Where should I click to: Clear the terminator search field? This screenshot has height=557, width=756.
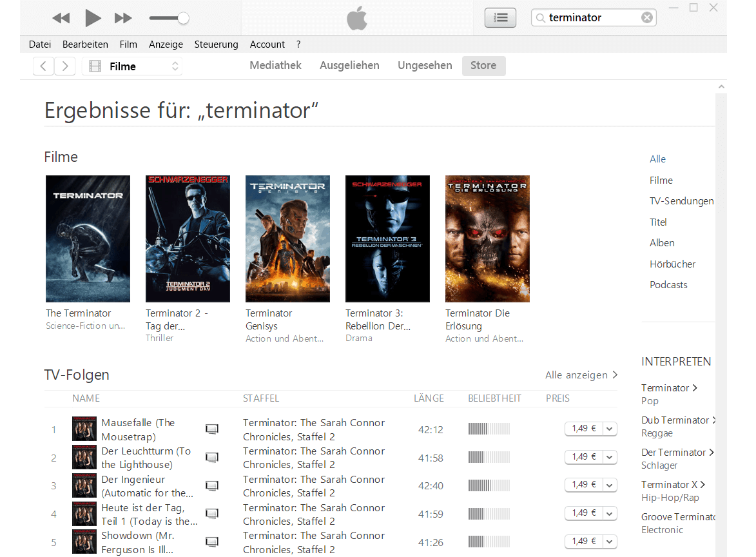(x=647, y=18)
